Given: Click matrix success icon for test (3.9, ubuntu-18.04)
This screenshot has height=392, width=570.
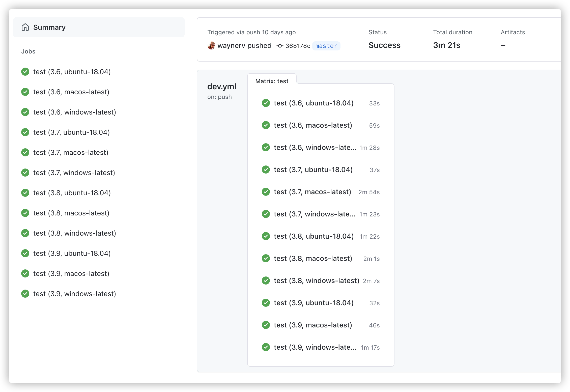Looking at the screenshot, I should 266,303.
